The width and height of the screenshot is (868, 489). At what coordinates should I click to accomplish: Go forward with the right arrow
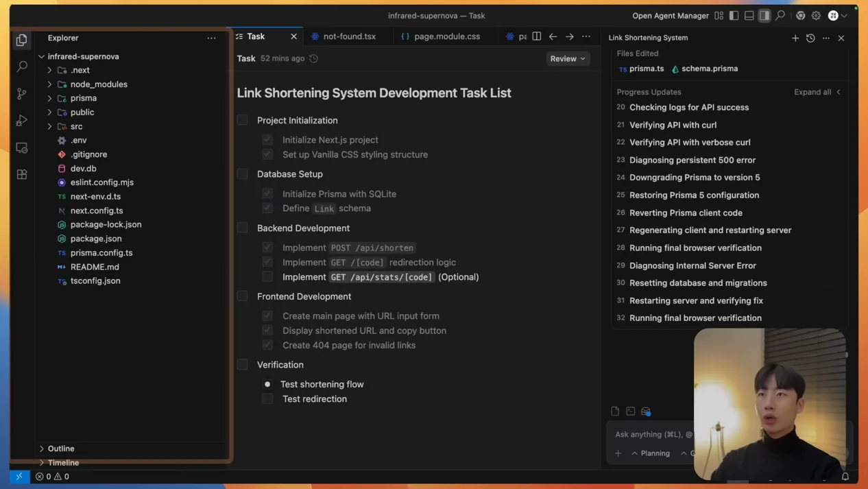click(x=570, y=36)
